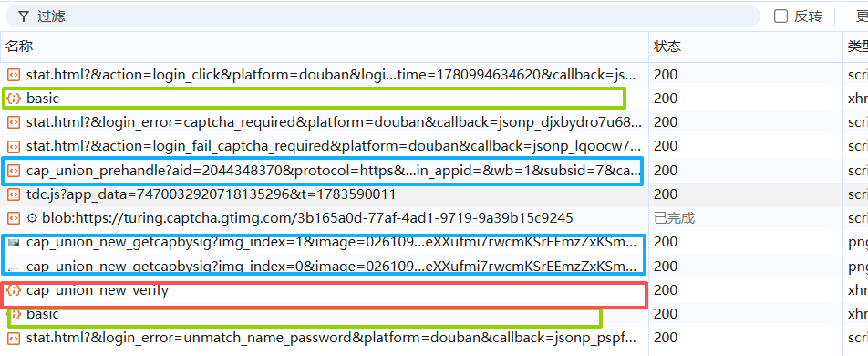The width and height of the screenshot is (868, 356).
Task: Click the image thumbnail icon of the img_index=1 request
Action: tap(14, 242)
